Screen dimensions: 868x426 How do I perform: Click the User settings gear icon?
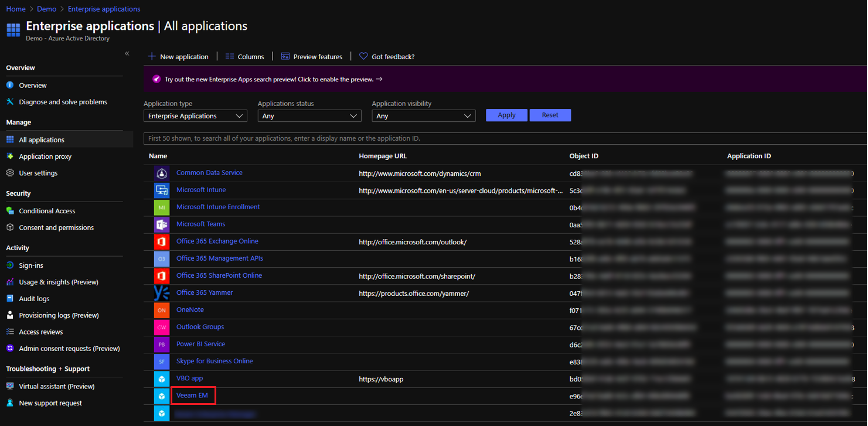pyautogui.click(x=10, y=173)
